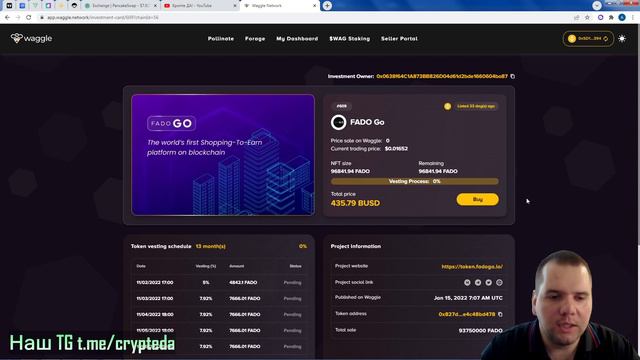Open the last project social icon
The width and height of the screenshot is (640, 360).
499,282
